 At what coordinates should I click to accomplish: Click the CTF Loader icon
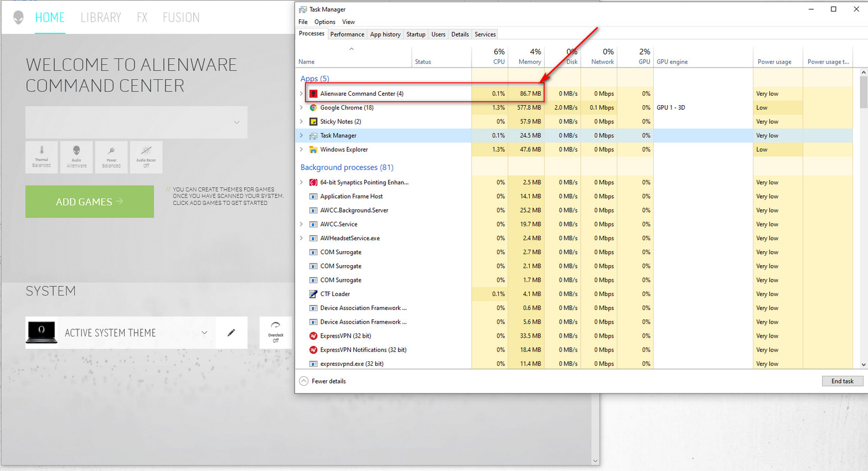point(313,294)
